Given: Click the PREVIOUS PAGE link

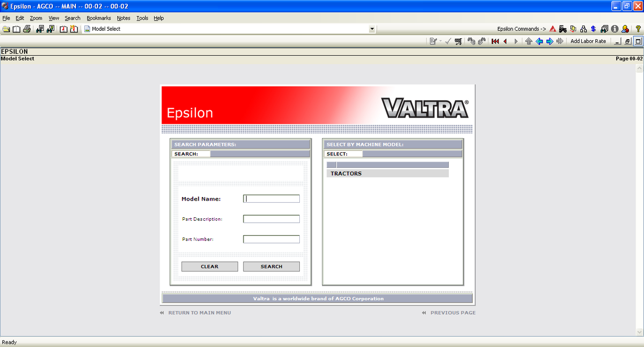Looking at the screenshot, I should pyautogui.click(x=453, y=313).
